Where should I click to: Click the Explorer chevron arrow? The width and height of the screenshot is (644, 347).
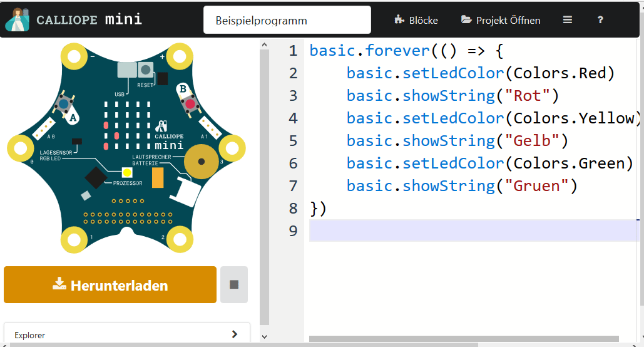coord(235,334)
